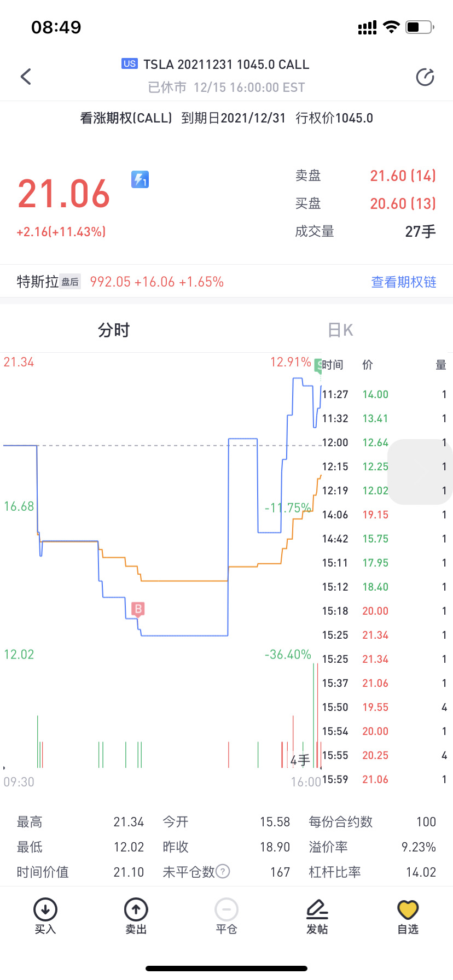Screen dimensions: 453x980
Task: Tap the blue lightning quick-trade icon
Action: (140, 179)
